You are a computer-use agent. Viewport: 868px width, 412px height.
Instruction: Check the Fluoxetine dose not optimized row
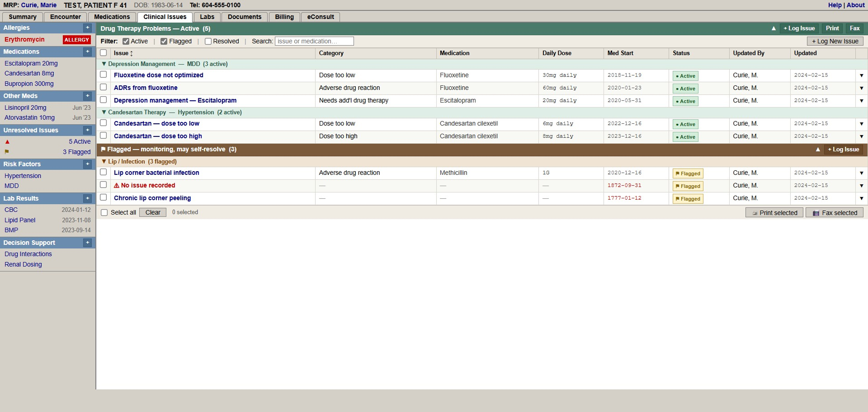(x=104, y=75)
